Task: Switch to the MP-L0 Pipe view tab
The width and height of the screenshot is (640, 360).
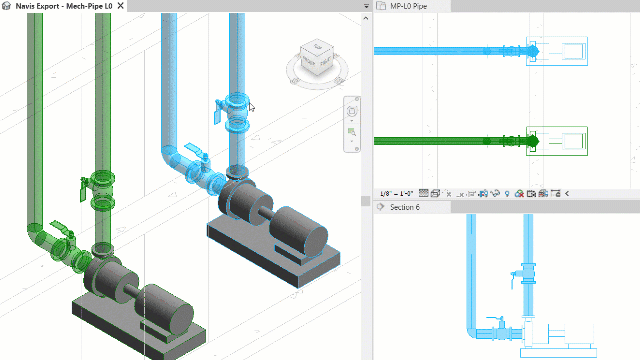Action: 408,6
